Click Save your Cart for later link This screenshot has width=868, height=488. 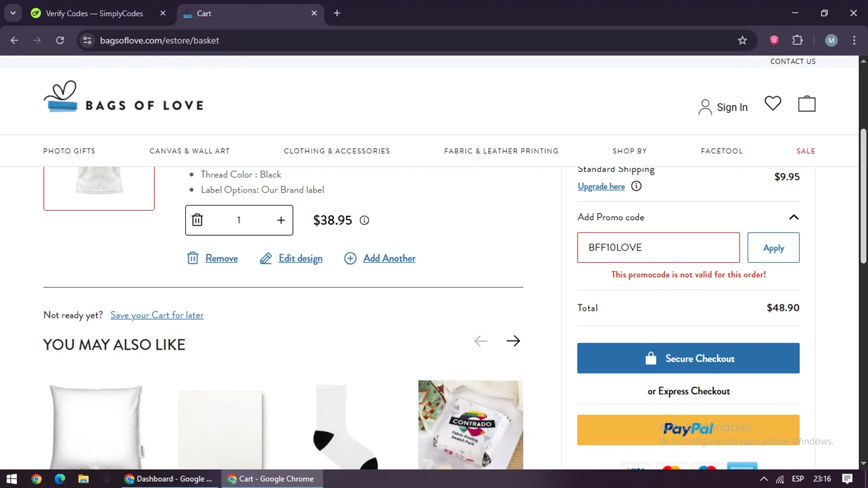(x=157, y=315)
